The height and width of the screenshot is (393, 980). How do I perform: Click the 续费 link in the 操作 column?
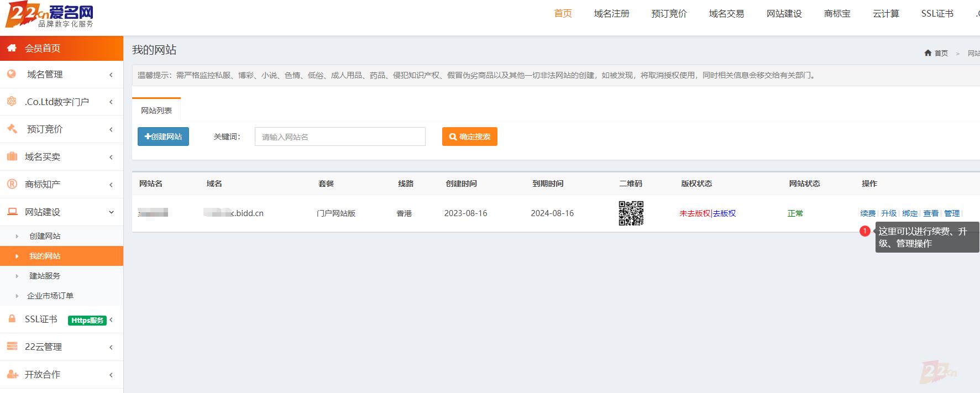(x=867, y=213)
